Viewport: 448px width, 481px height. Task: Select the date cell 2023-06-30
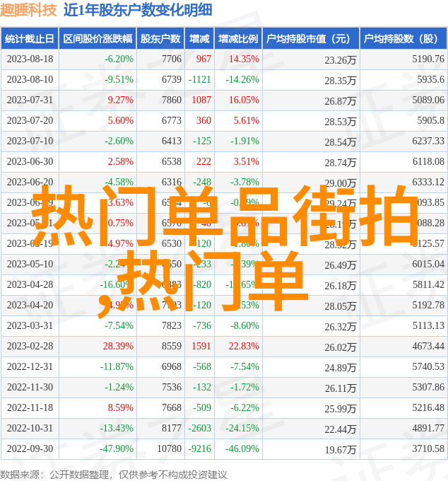(x=30, y=162)
